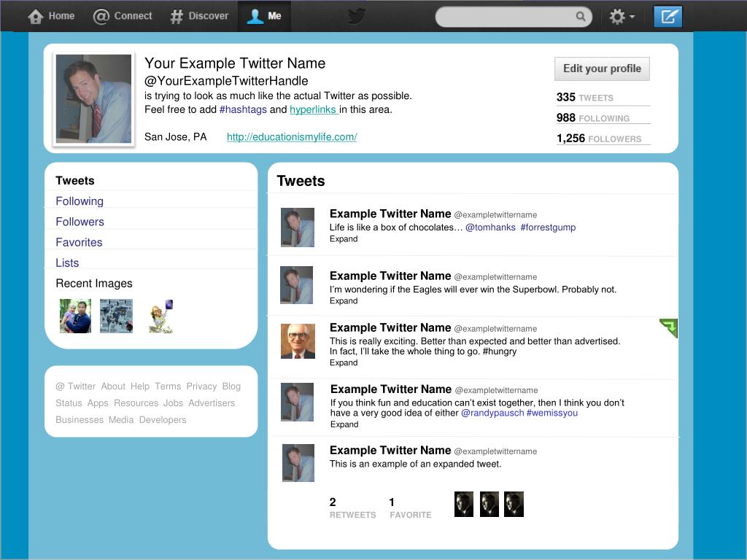Screen dimensions: 747x560
Task: Select Following in the sidebar menu
Action: (80, 201)
